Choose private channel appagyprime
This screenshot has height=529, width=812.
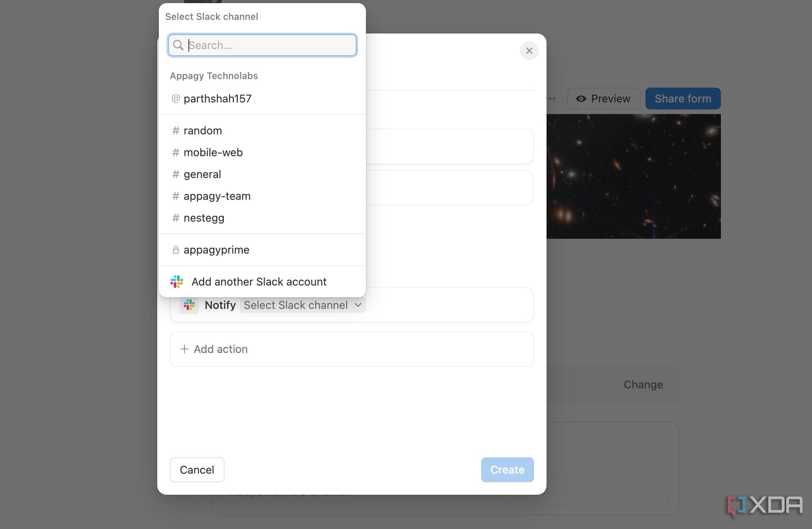pos(262,250)
